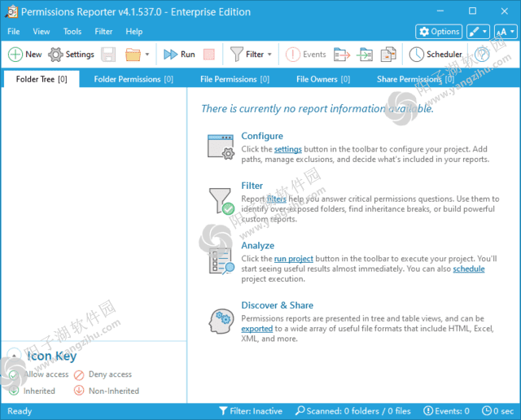The image size is (521, 420).
Task: Open the File menu
Action: 14,32
